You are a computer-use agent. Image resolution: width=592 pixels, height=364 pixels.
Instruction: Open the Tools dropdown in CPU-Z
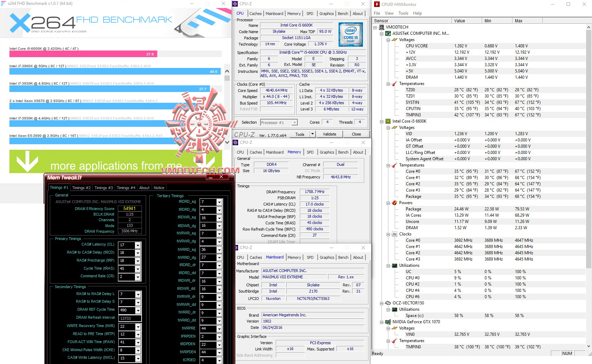click(x=312, y=134)
